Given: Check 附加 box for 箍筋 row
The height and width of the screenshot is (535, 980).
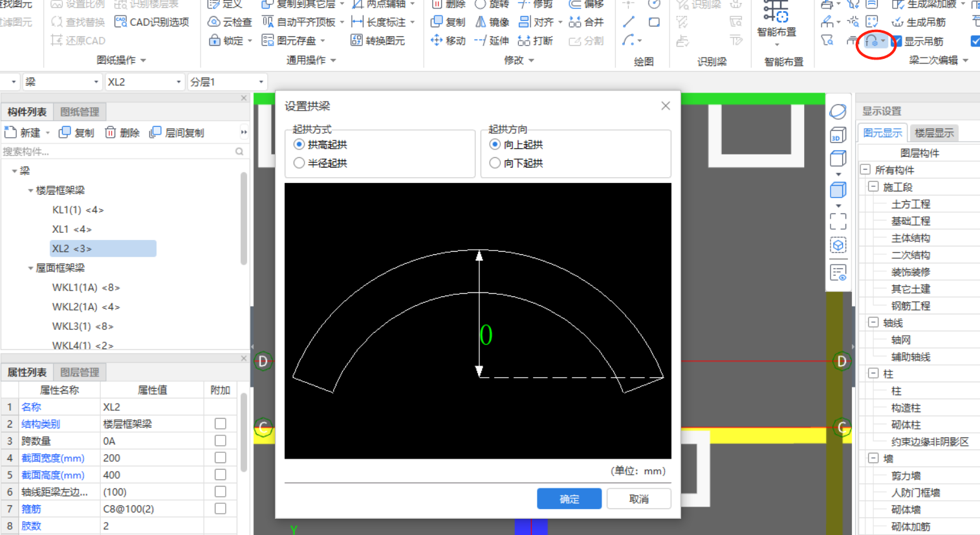Looking at the screenshot, I should click(221, 508).
